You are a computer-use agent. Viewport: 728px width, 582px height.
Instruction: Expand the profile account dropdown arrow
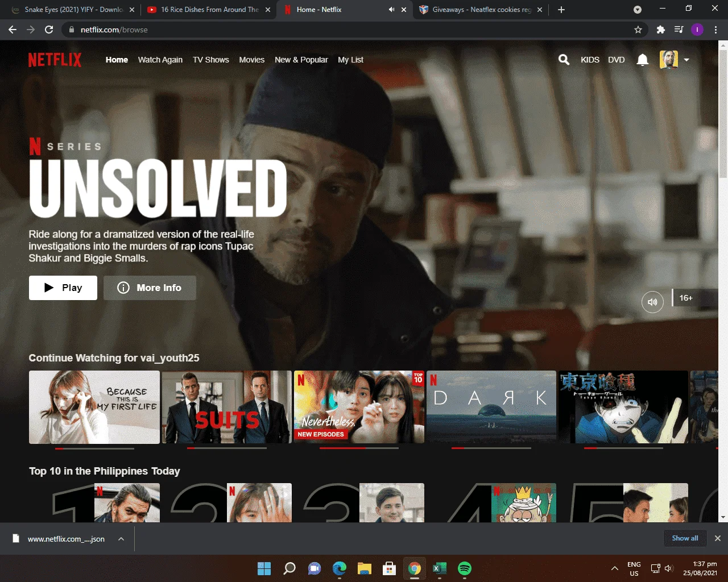(x=686, y=60)
